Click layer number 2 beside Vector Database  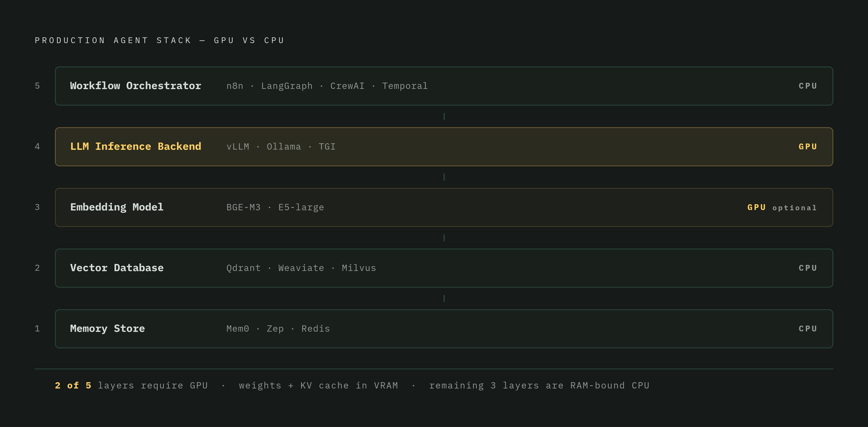point(37,268)
